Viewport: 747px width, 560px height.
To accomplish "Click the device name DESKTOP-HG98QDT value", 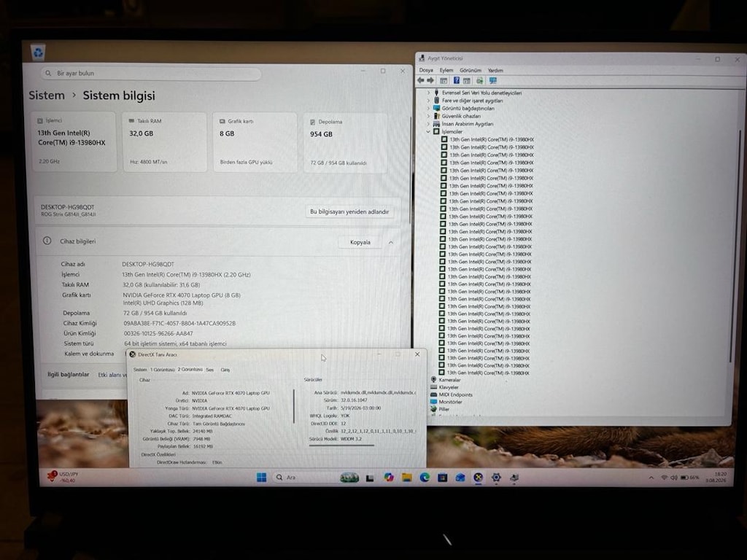I will click(x=148, y=264).
